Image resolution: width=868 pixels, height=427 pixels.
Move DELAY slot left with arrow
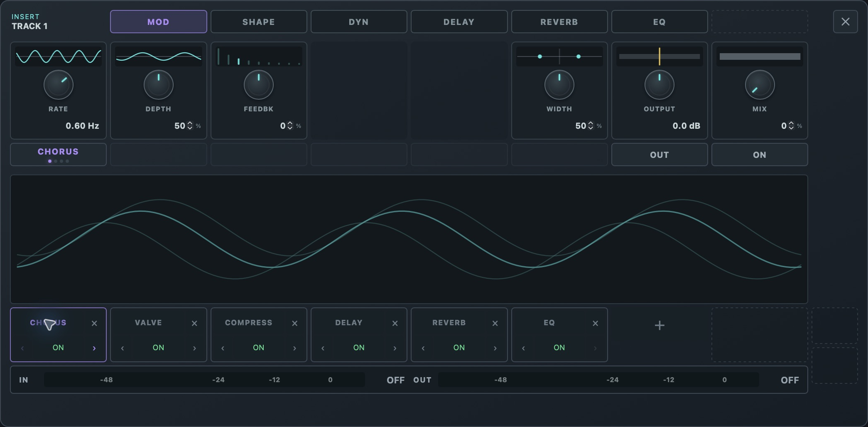[x=323, y=348]
